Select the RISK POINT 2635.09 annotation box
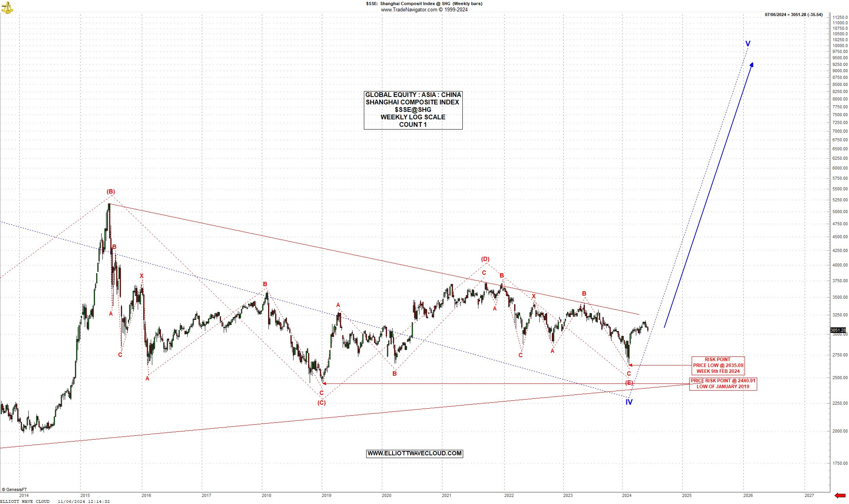Image resolution: width=849 pixels, height=504 pixels. click(x=718, y=365)
